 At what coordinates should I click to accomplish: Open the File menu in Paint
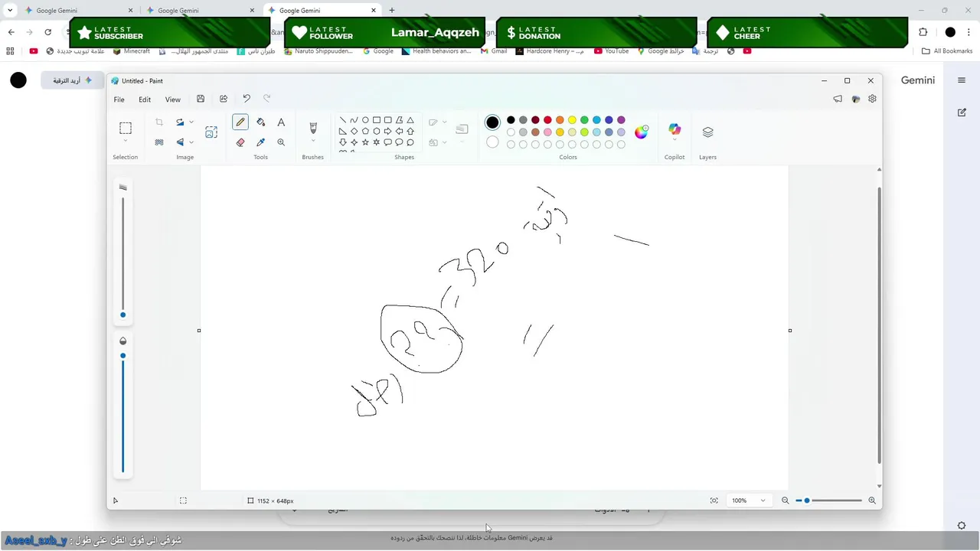point(119,99)
